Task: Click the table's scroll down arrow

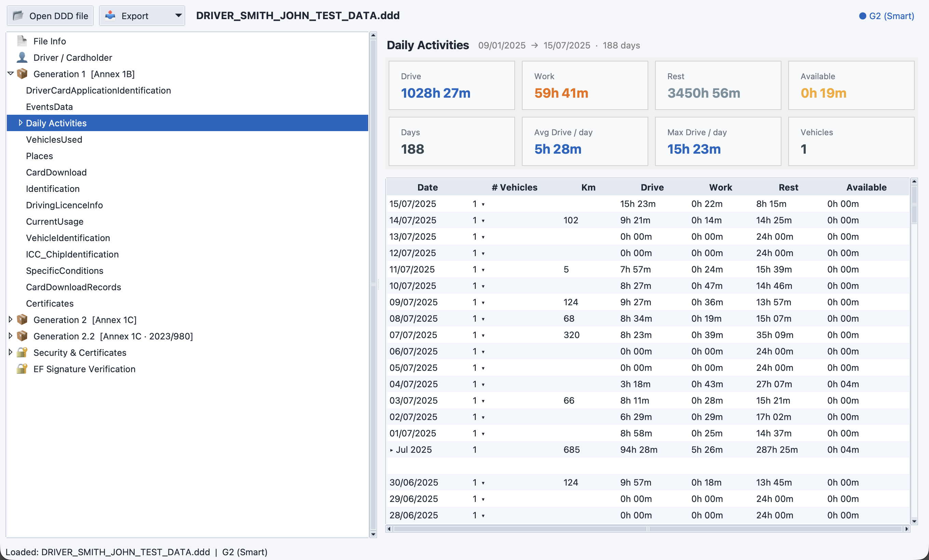Action: coord(914,521)
